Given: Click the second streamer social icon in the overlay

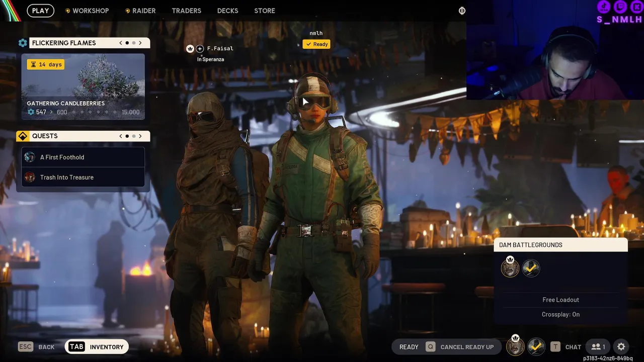Looking at the screenshot, I should click(620, 7).
